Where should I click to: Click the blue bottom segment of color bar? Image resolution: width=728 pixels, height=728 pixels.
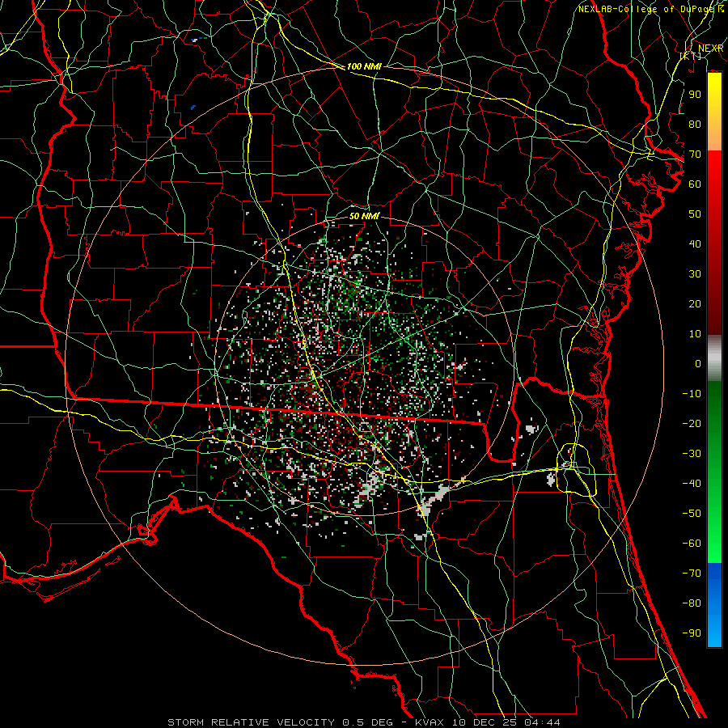714,605
